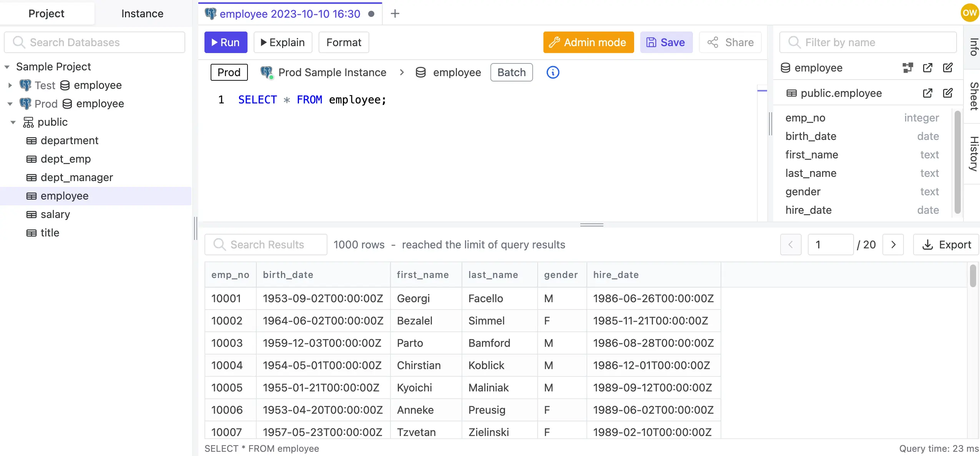Select the salary table in the tree
This screenshot has width=980, height=456.
[96, 215]
